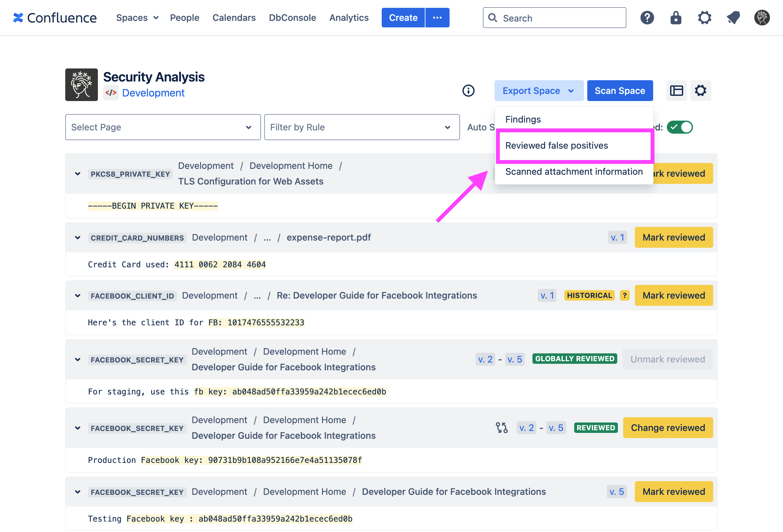The image size is (783, 532).
Task: Open the info circle icon
Action: coord(468,91)
